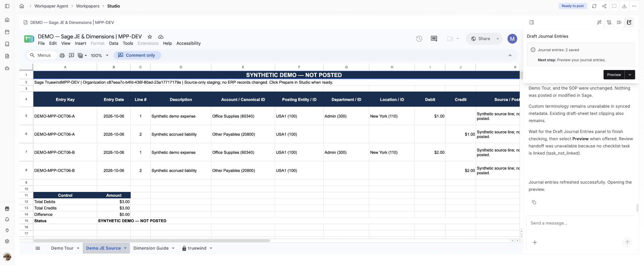Image resolution: width=644 pixels, height=265 pixels.
Task: Open the more options ellipsis menu
Action: (x=634, y=6)
